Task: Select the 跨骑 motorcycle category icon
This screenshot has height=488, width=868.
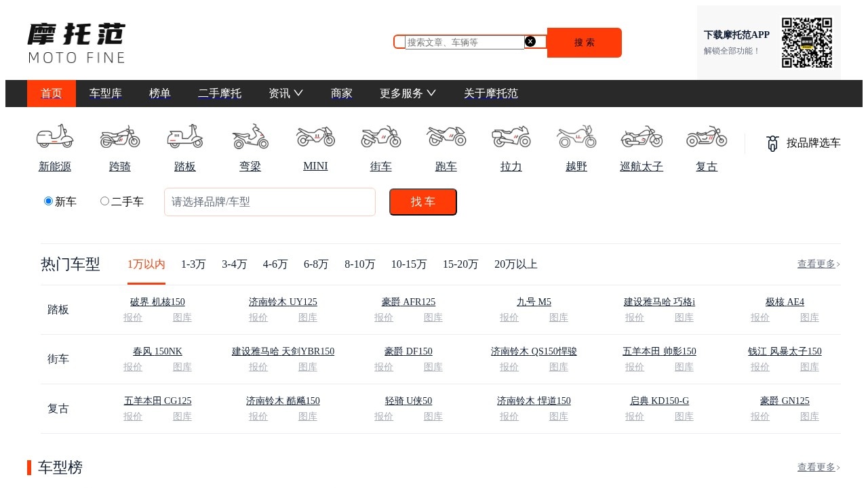Action: (120, 136)
